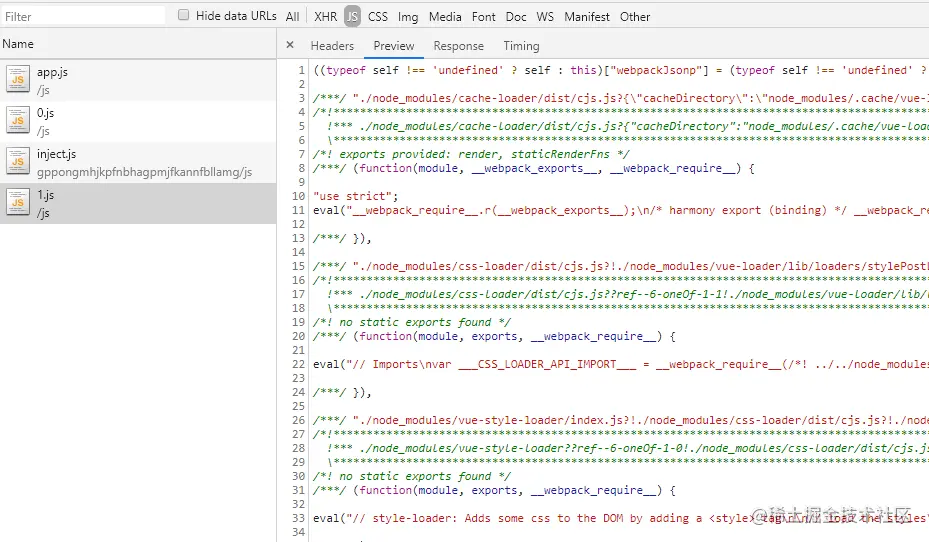Filter requests by WS
Screen dimensions: 929x542
[x=545, y=17]
